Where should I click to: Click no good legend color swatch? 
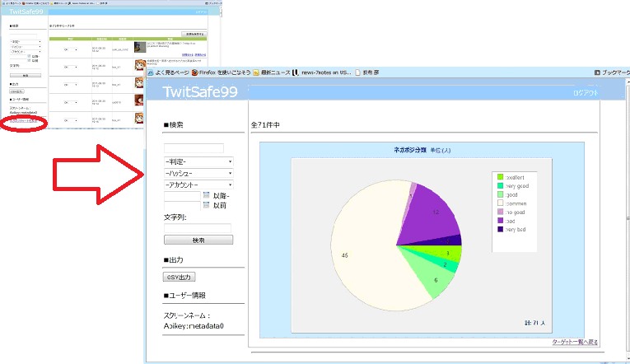pyautogui.click(x=500, y=212)
